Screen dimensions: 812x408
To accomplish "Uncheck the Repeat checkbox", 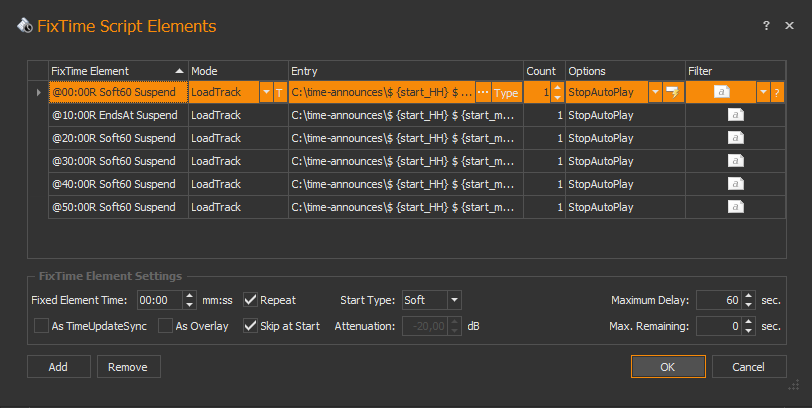I will click(x=251, y=300).
